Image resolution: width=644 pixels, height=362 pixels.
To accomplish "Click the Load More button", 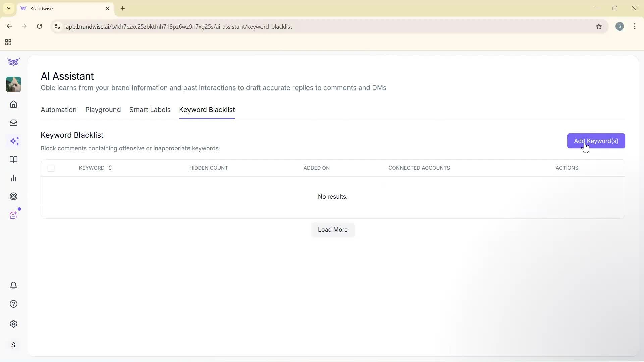I will (x=332, y=230).
